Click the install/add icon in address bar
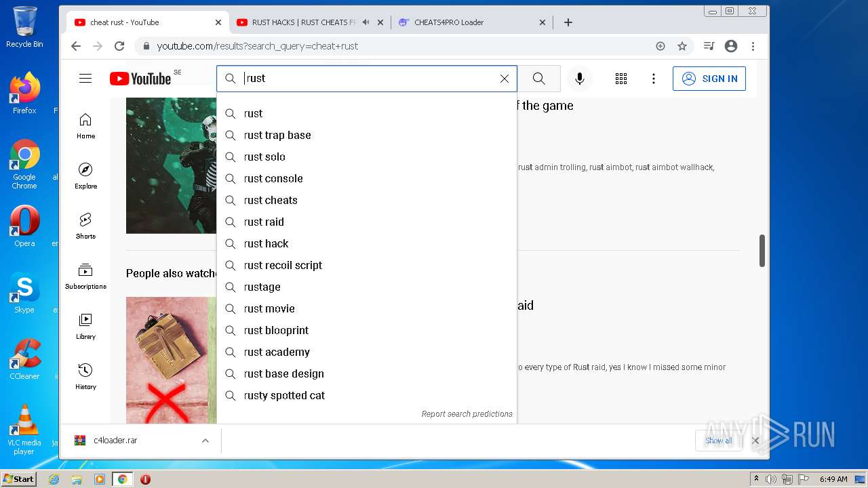This screenshot has height=488, width=868. pyautogui.click(x=660, y=46)
